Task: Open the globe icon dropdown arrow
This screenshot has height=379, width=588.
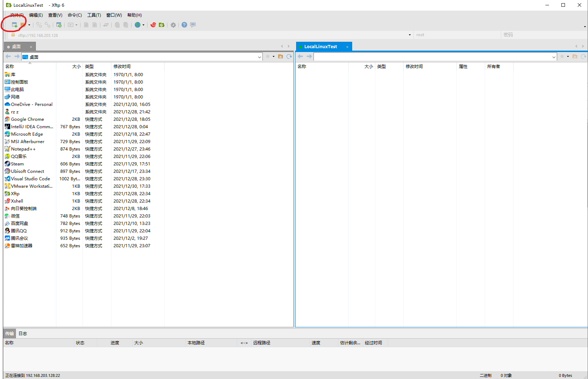Action: [x=143, y=25]
